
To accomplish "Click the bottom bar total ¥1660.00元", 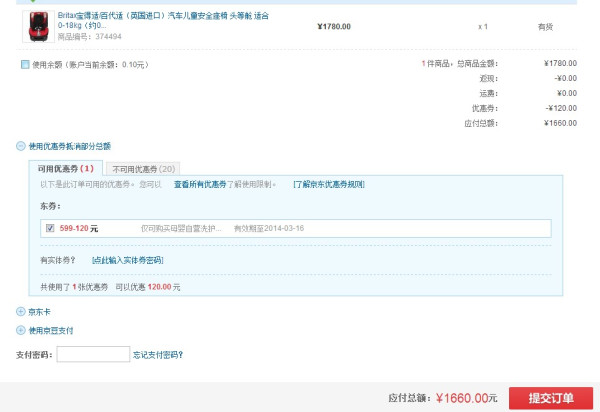I will click(466, 398).
